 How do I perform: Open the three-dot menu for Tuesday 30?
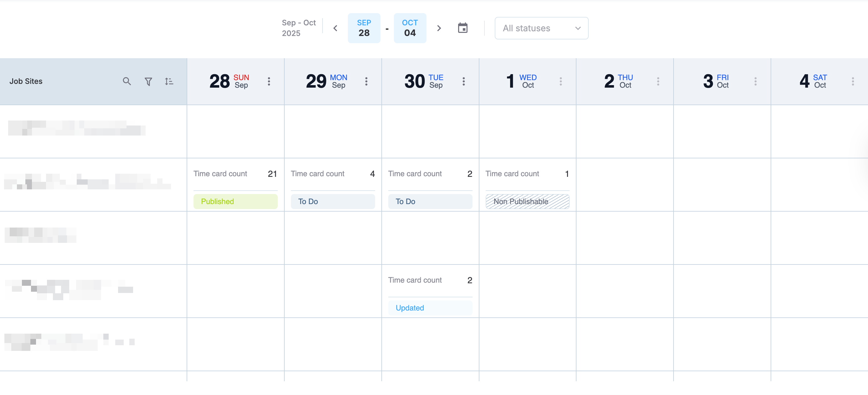(x=464, y=81)
